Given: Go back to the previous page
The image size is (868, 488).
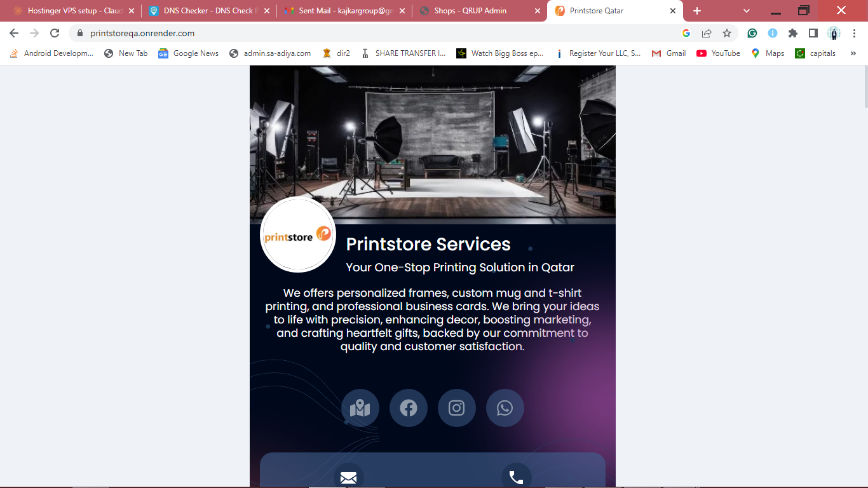Looking at the screenshot, I should tap(14, 33).
